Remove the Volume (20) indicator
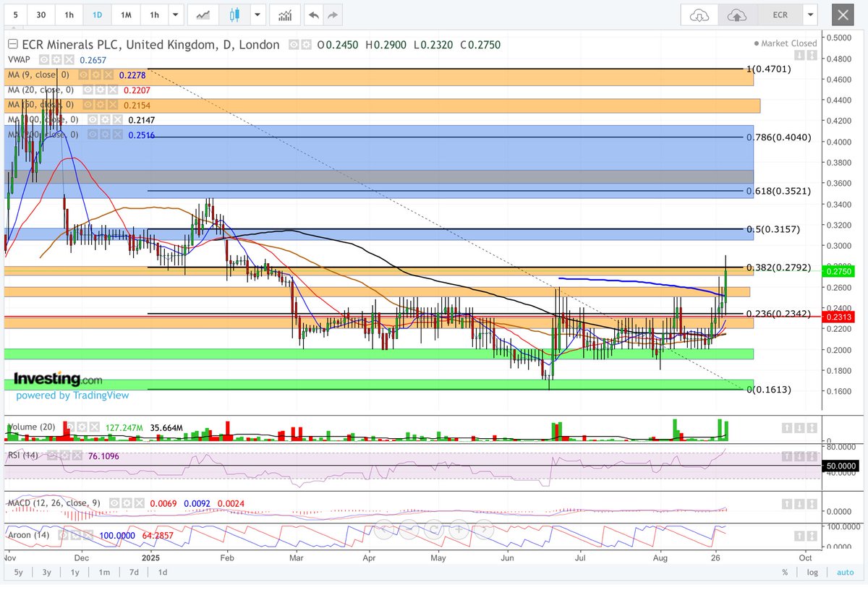868x603 pixels. point(94,427)
